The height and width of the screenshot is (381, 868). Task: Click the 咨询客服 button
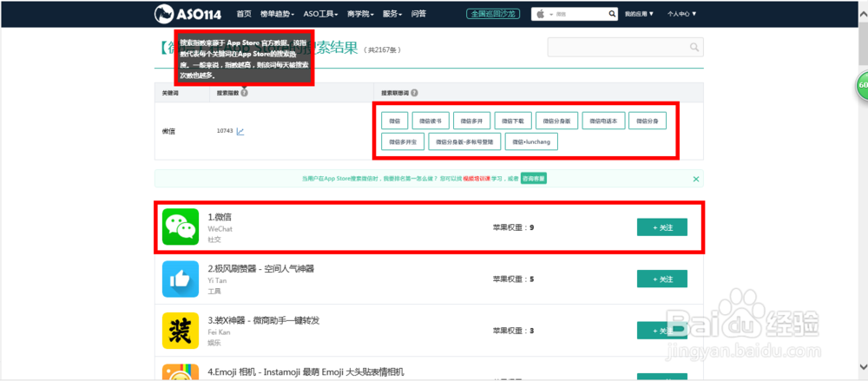534,178
